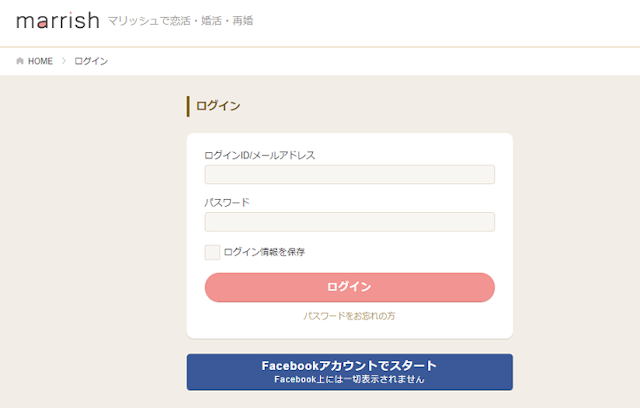Image resolution: width=640 pixels, height=408 pixels.
Task: Click the ログイン page heading
Action: [218, 106]
